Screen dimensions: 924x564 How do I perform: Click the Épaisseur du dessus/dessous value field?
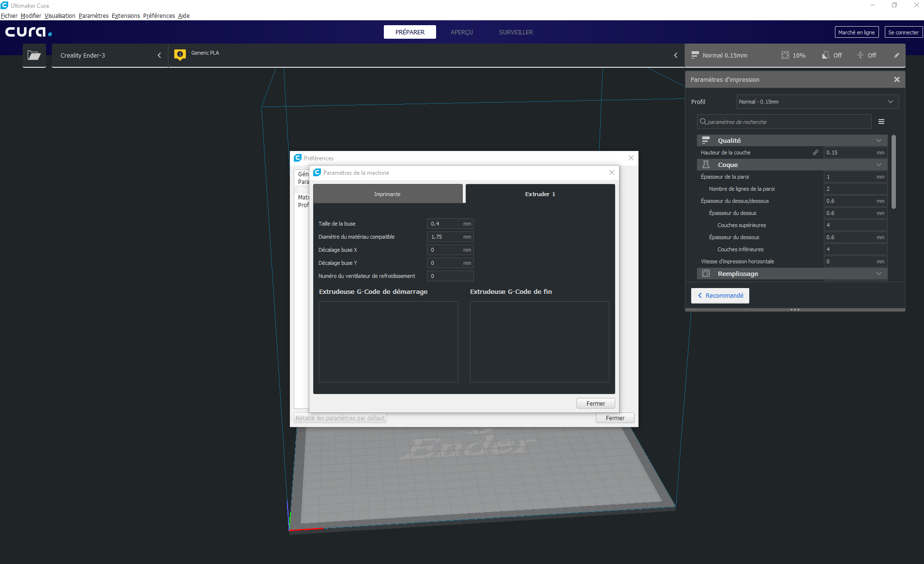pyautogui.click(x=856, y=201)
